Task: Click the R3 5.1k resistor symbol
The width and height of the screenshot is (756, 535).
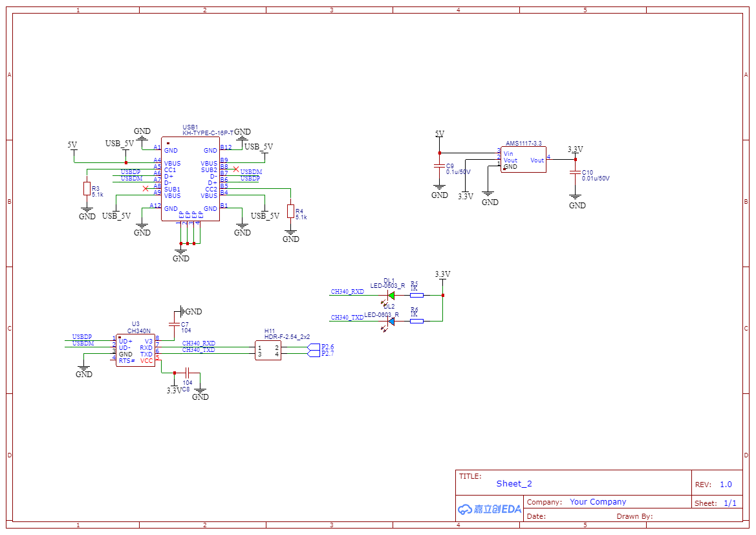Action: pos(87,189)
